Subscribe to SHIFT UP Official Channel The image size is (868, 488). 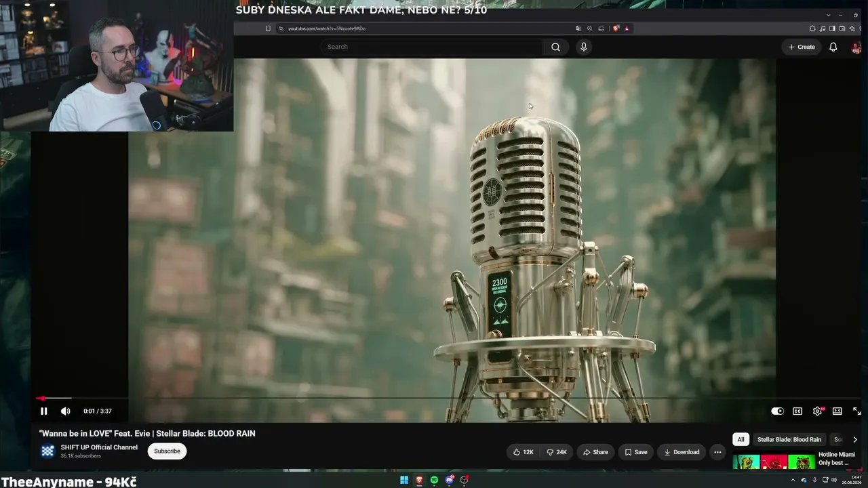pos(167,451)
